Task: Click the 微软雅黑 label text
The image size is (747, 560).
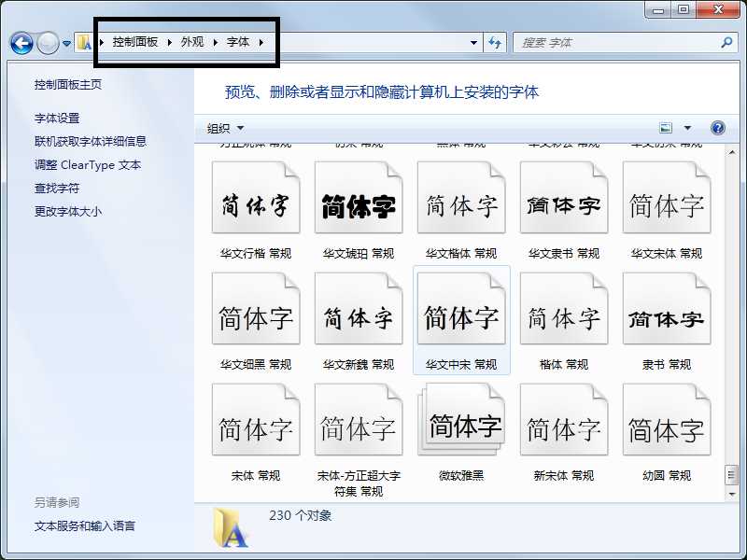Action: pos(461,476)
